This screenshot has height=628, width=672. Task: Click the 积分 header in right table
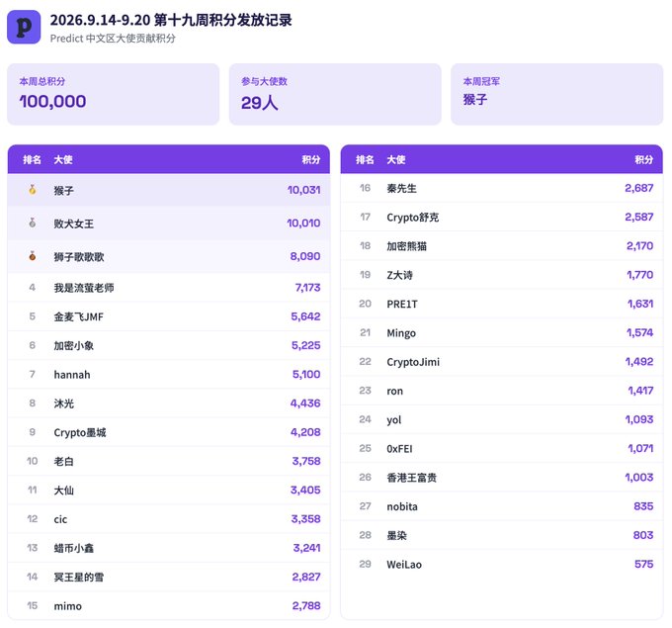click(644, 159)
